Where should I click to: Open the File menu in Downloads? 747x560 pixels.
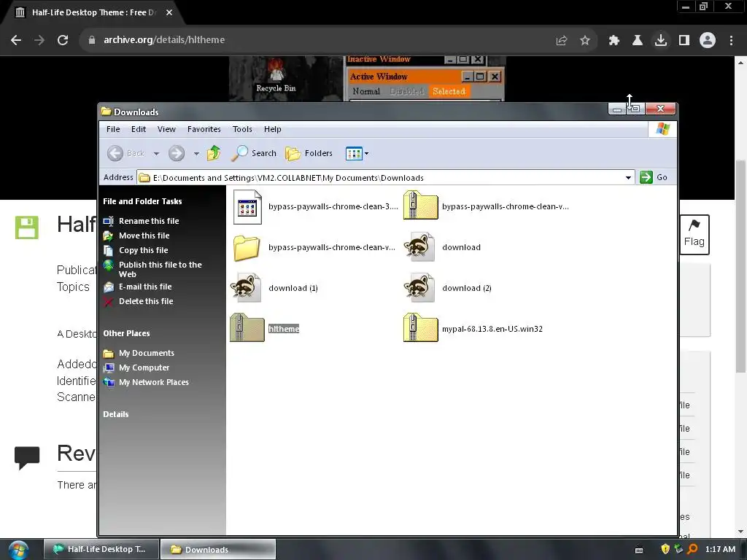tap(113, 129)
